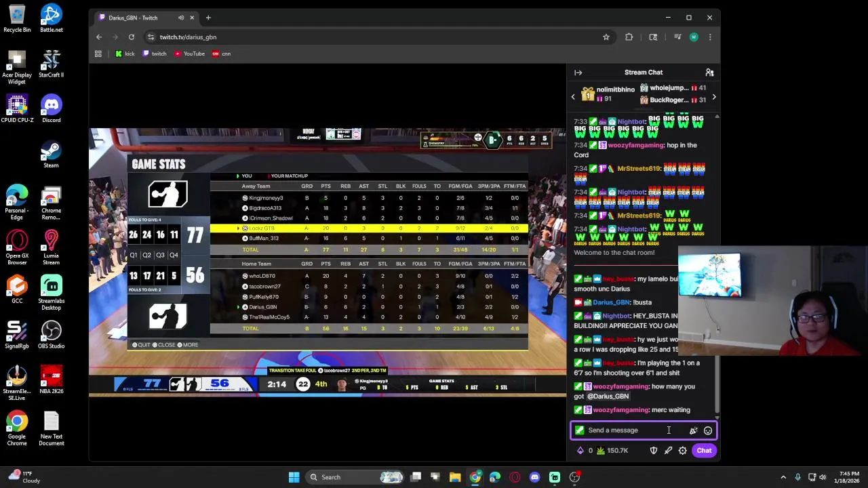This screenshot has height=488, width=868.
Task: Select Darius_GBN row in Home Team
Action: pos(369,307)
